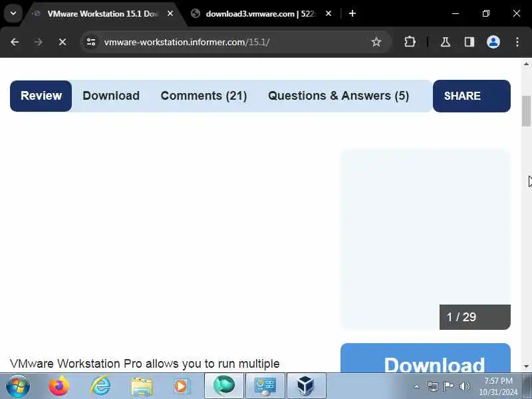Click the scrollbar down arrow

[x=526, y=366]
